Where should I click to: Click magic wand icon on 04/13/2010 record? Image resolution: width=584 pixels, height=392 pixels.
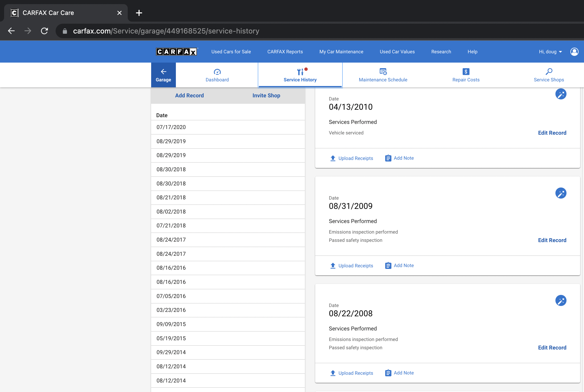561,94
